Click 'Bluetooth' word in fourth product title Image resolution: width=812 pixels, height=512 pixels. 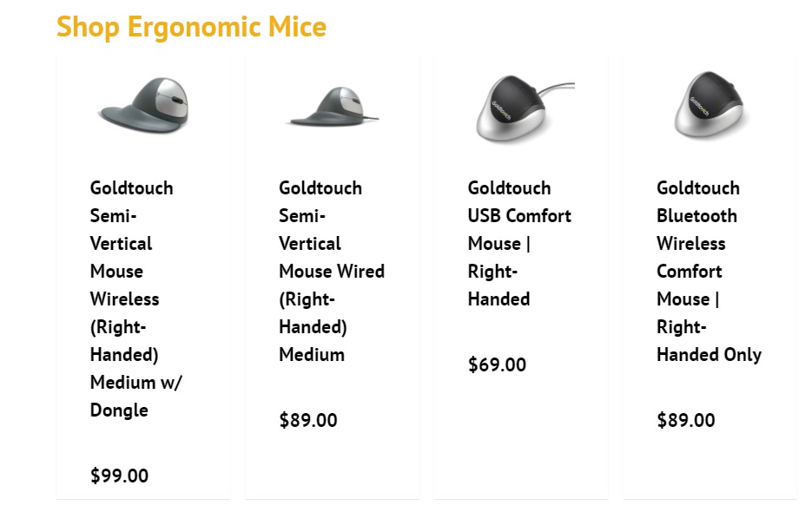696,216
